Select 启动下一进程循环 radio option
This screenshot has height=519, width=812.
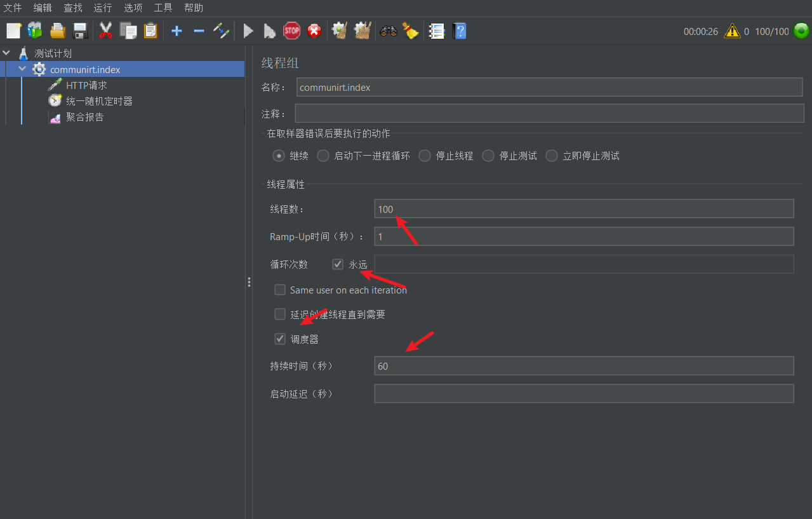point(323,156)
